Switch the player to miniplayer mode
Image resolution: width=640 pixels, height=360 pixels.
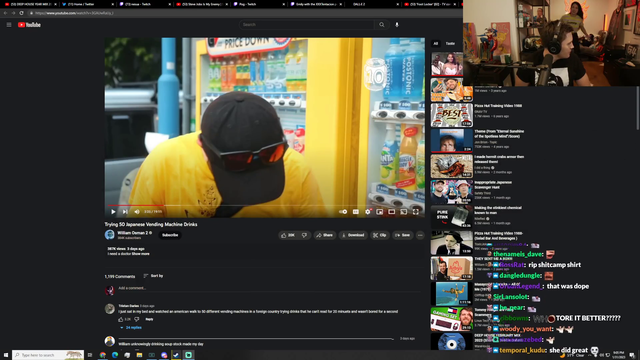point(380,212)
